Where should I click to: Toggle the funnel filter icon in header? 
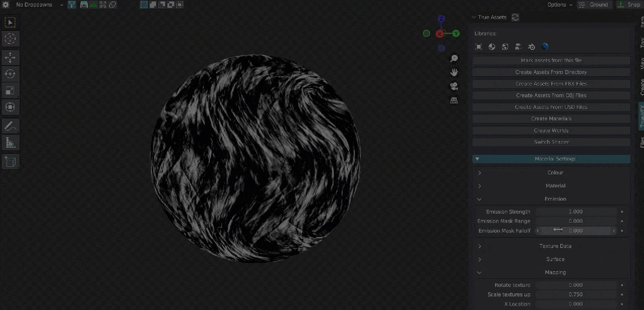click(72, 5)
